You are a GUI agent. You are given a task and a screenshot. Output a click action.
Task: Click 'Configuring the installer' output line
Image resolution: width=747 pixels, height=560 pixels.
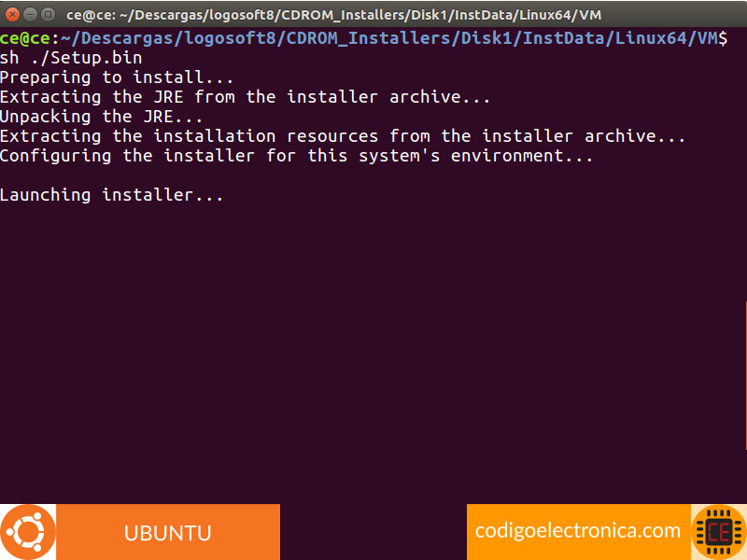(x=296, y=156)
